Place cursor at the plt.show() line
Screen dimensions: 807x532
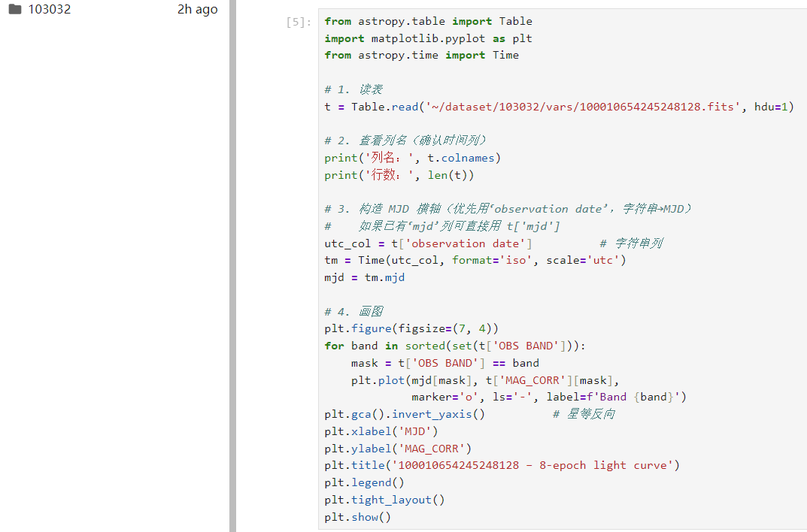point(358,517)
